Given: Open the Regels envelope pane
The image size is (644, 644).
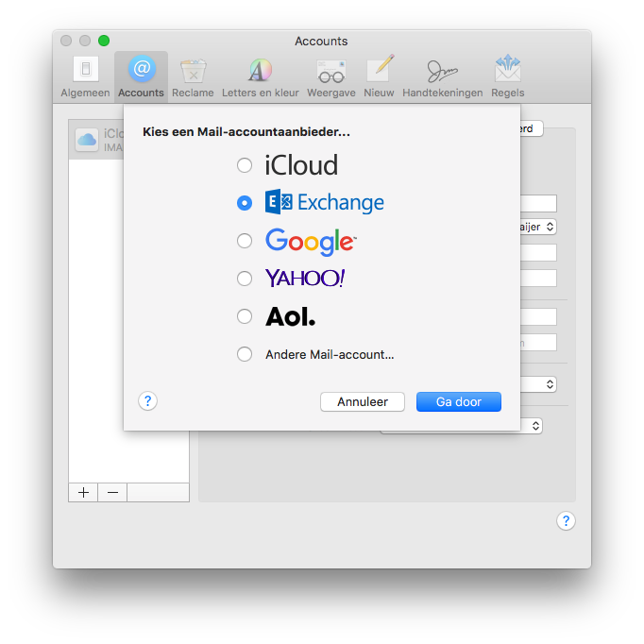Looking at the screenshot, I should (x=508, y=76).
